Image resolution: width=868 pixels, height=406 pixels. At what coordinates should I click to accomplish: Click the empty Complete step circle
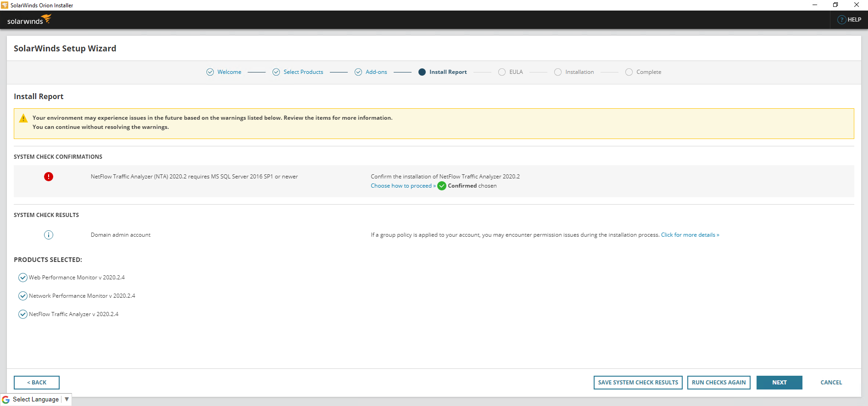point(629,72)
